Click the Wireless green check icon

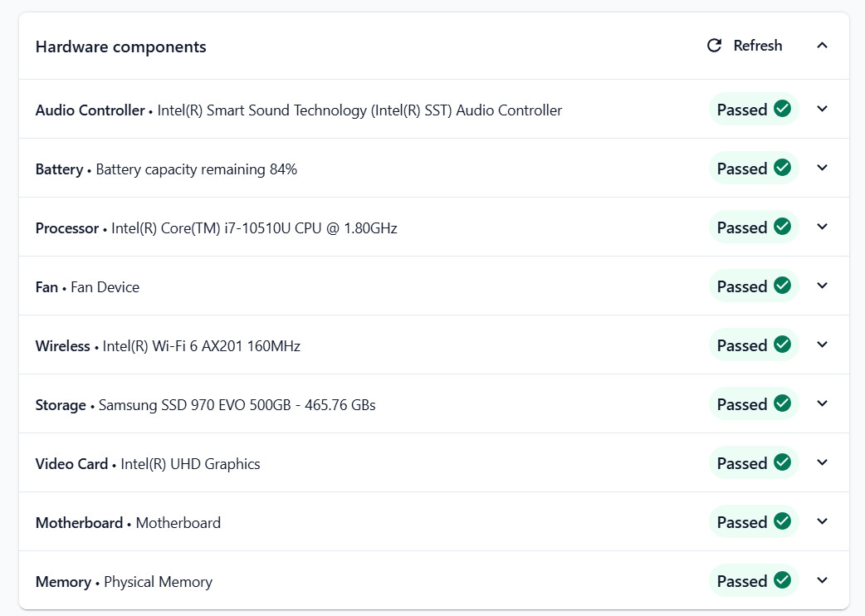(782, 345)
